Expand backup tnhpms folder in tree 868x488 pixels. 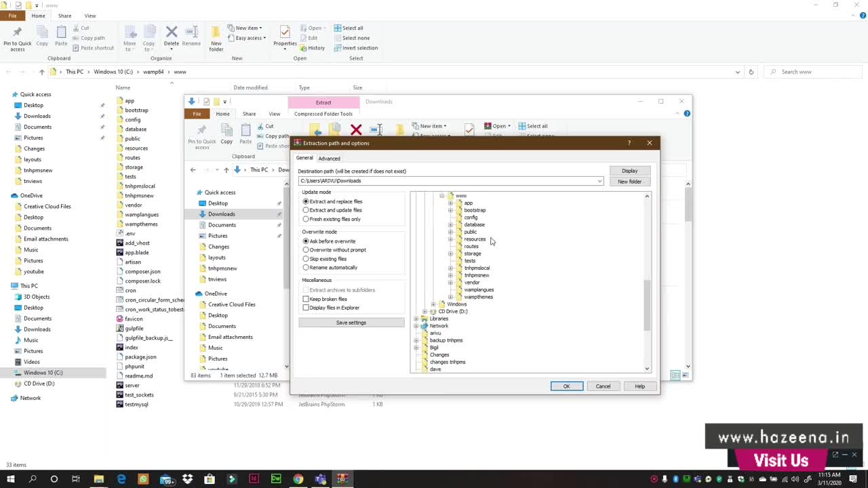click(416, 340)
